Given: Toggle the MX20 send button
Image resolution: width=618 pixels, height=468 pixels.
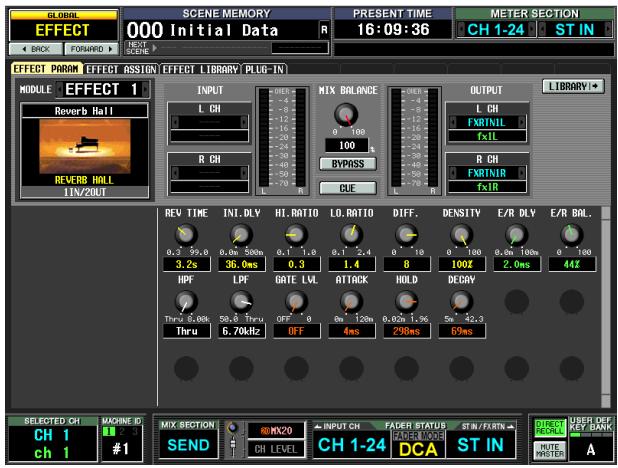Looking at the screenshot, I should [276, 431].
